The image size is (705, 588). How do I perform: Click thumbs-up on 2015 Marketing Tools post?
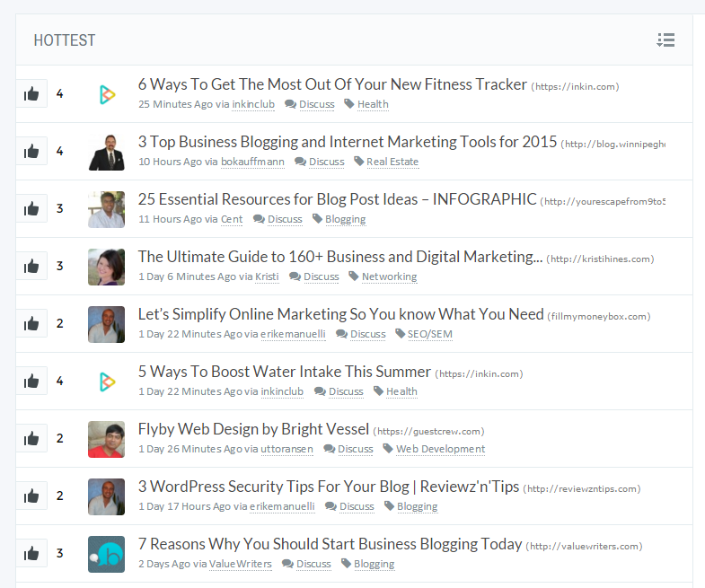(x=31, y=151)
